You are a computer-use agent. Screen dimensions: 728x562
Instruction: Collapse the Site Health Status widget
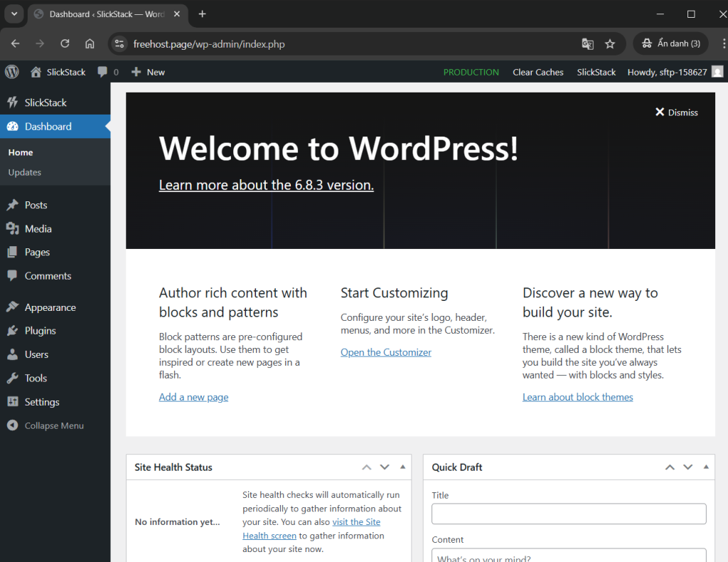point(402,467)
